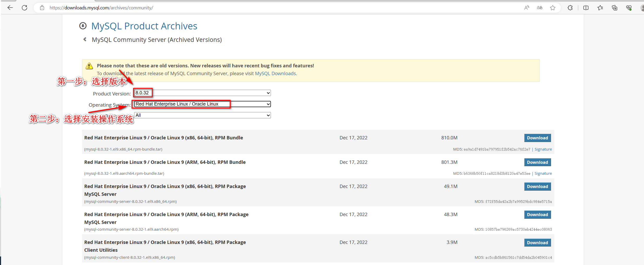Click filename mysql-8.0.32-1.el9.aarch64.rpm-bundle.tar
Viewport: 644px width, 265px height.
click(124, 173)
